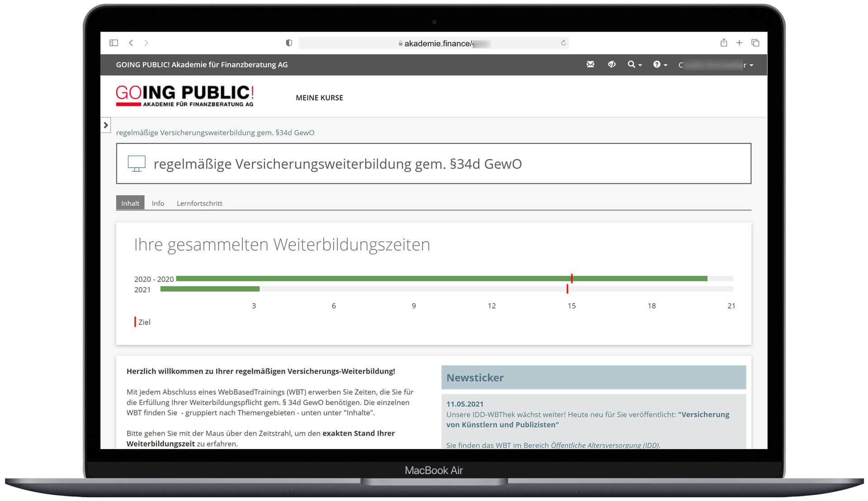Click the Safari share icon
This screenshot has width=868, height=501.
tap(723, 43)
